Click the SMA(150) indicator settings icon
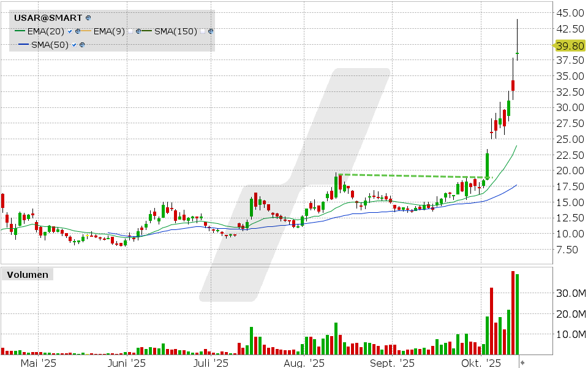588x368 pixels. tap(211, 31)
